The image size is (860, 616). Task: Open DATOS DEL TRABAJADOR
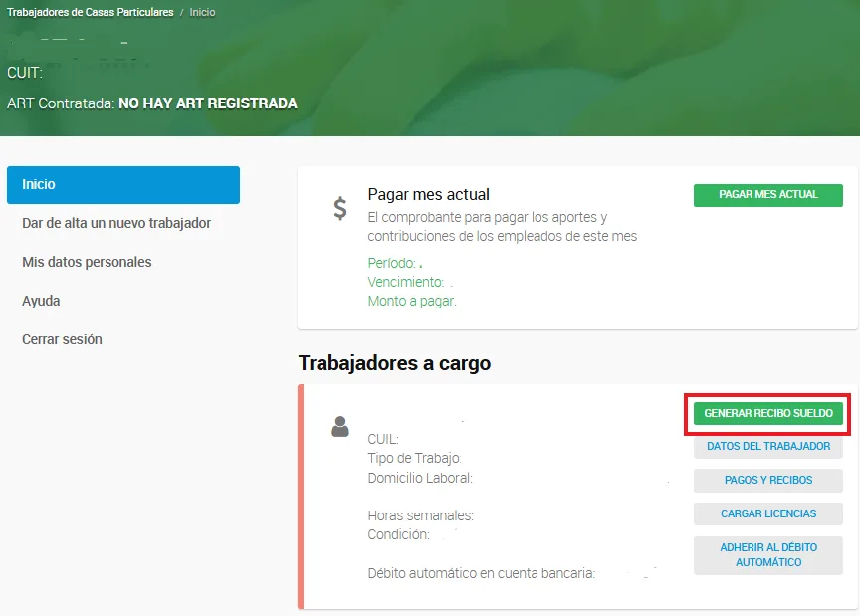click(x=767, y=447)
